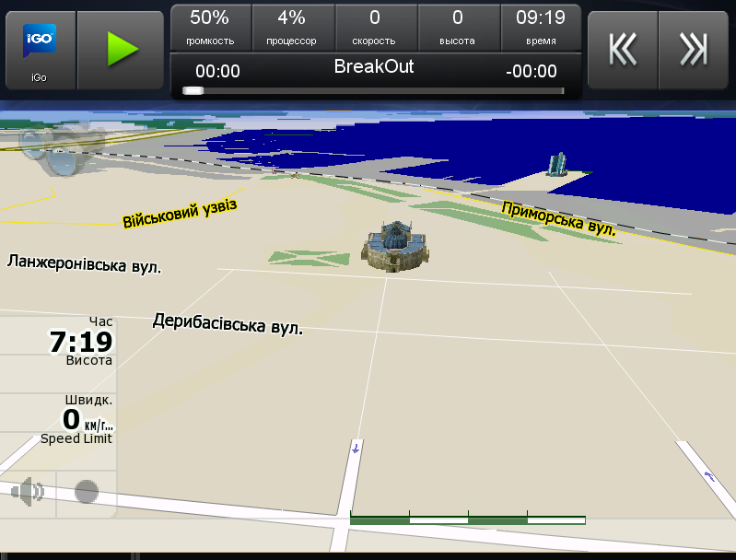Click the 09:19 время clock cell

point(541,28)
